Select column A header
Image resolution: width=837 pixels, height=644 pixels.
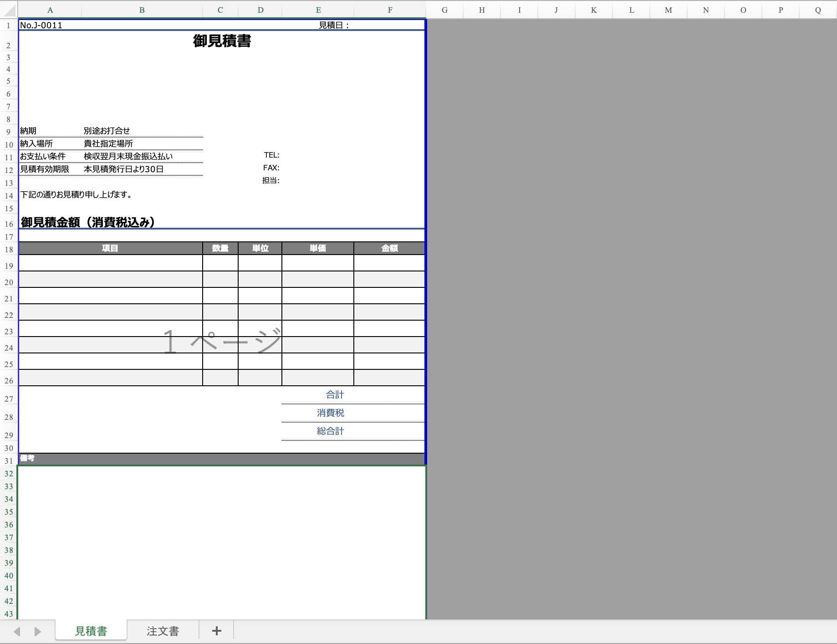point(50,10)
